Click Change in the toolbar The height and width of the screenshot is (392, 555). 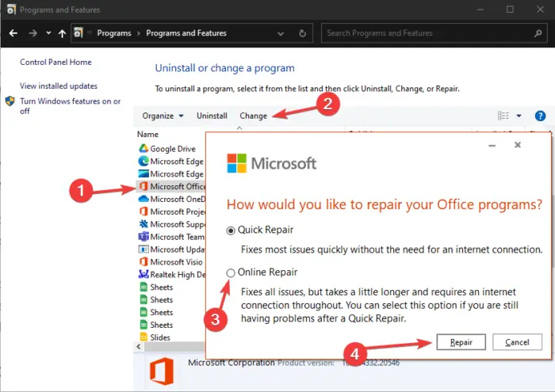point(254,116)
